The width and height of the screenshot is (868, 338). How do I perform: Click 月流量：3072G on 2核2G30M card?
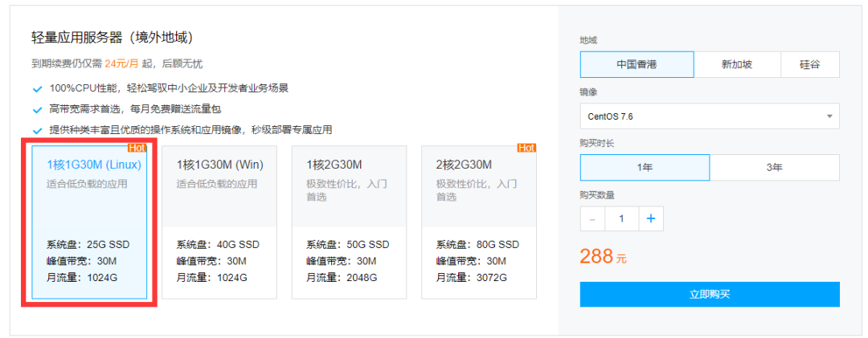pyautogui.click(x=472, y=278)
